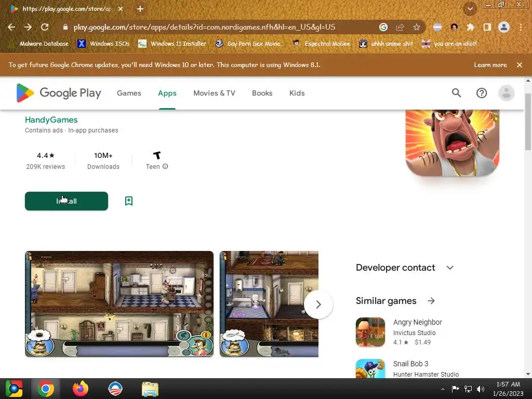Go back to previous page
Viewport: 532px width, 399px height.
point(11,27)
